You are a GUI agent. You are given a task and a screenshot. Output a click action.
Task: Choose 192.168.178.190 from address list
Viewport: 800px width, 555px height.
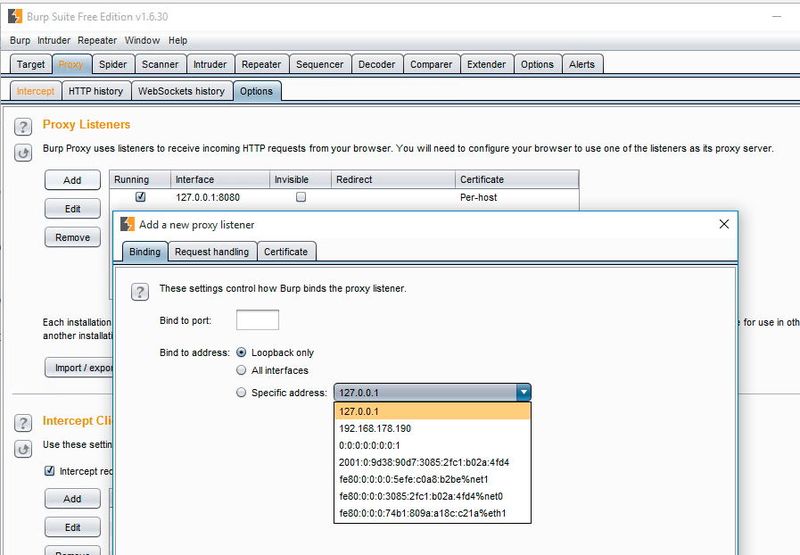pyautogui.click(x=433, y=428)
